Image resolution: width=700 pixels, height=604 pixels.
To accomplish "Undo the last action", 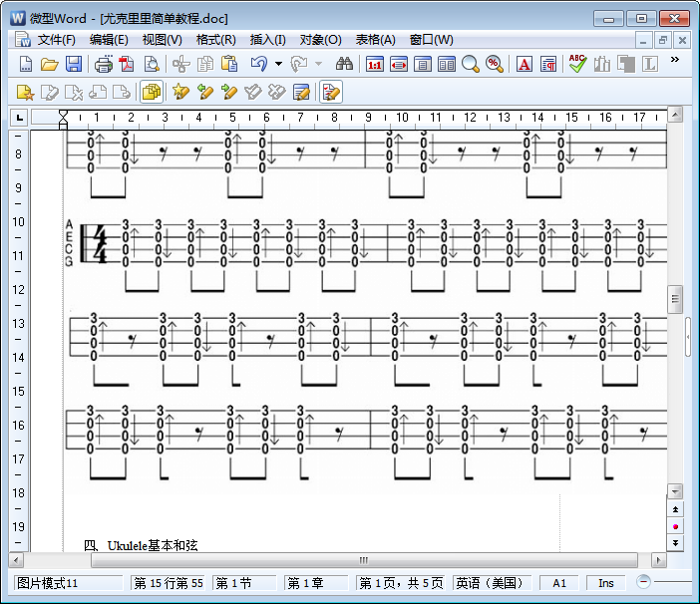I will 259,64.
